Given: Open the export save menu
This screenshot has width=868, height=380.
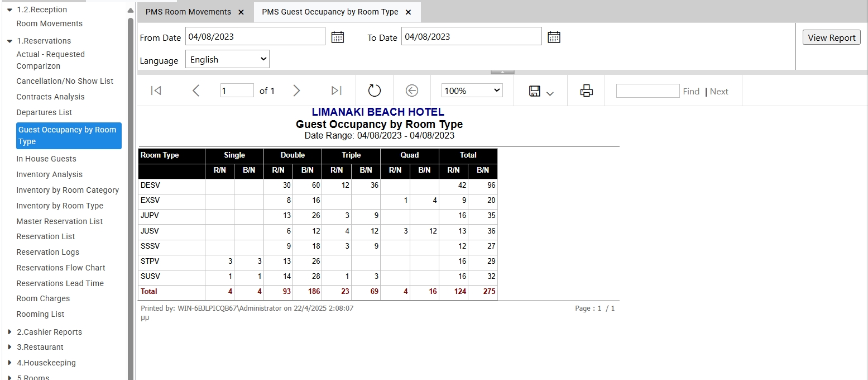Looking at the screenshot, I should pos(541,91).
